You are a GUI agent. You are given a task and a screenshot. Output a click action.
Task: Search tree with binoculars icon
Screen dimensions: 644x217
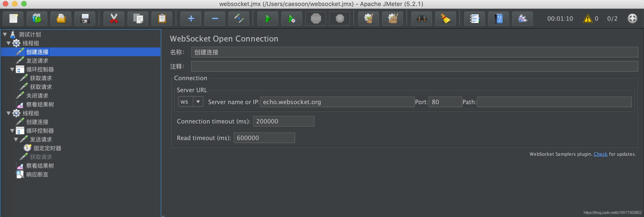pyautogui.click(x=422, y=18)
